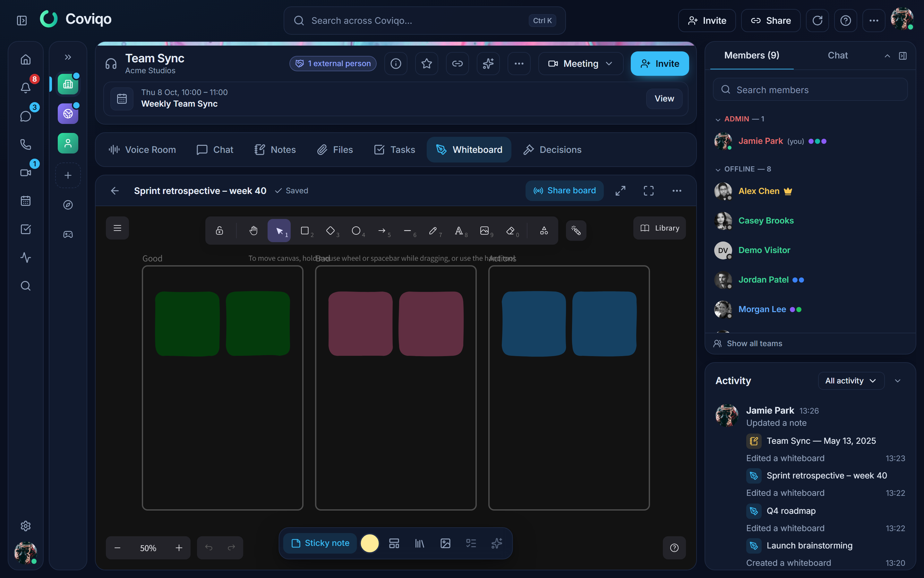Open the Library panel button
Image resolution: width=924 pixels, height=578 pixels.
tap(659, 228)
